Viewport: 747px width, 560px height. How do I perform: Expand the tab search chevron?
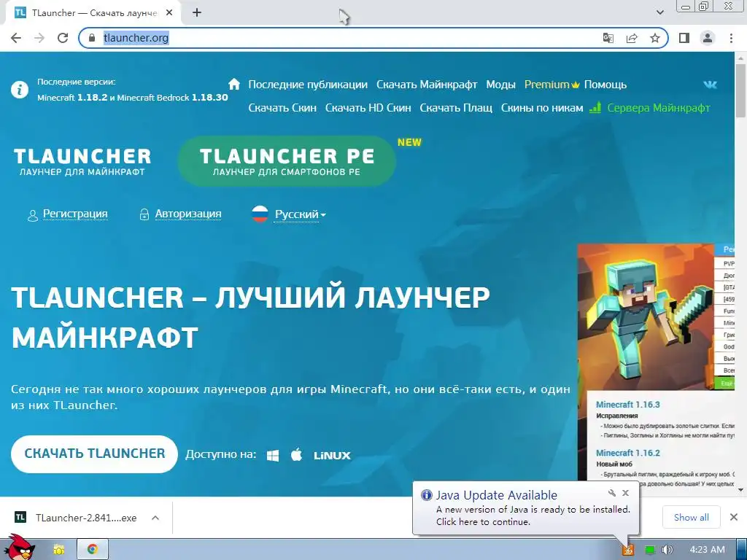(659, 13)
